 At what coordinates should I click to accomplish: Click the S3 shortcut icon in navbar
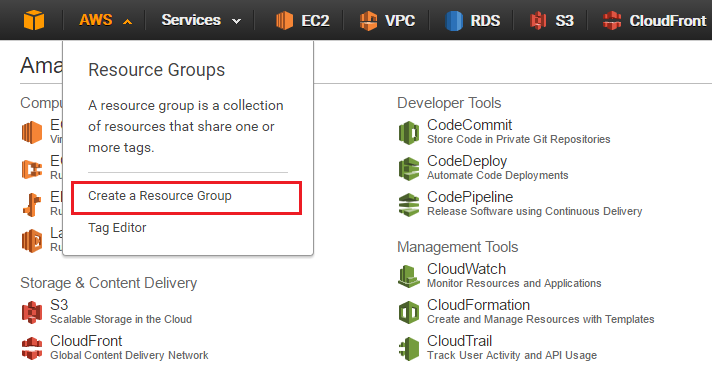pos(538,20)
